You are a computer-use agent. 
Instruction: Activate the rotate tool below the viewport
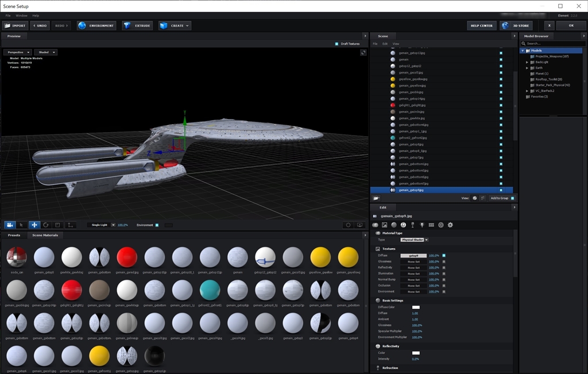click(x=46, y=225)
